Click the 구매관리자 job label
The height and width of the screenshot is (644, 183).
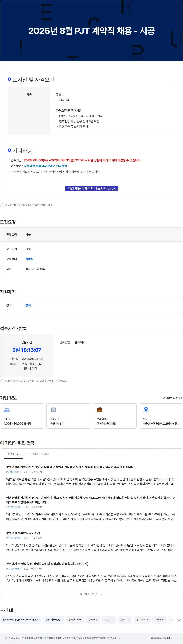pos(36,507)
